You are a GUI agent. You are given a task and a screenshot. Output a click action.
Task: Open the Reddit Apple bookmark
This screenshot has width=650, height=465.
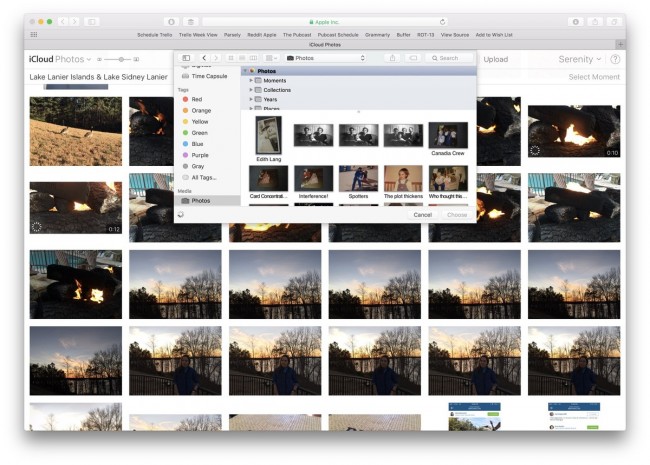coord(263,34)
